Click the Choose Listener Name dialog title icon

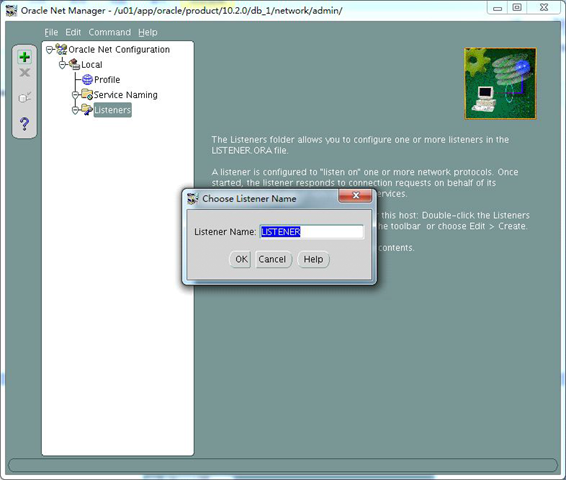193,198
